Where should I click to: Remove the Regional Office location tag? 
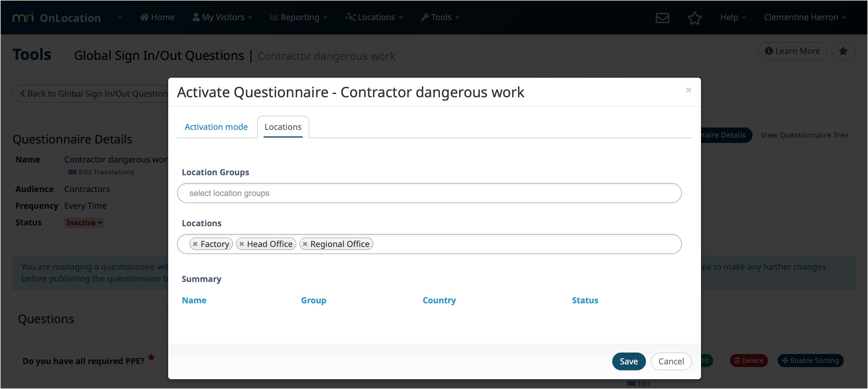tap(305, 244)
